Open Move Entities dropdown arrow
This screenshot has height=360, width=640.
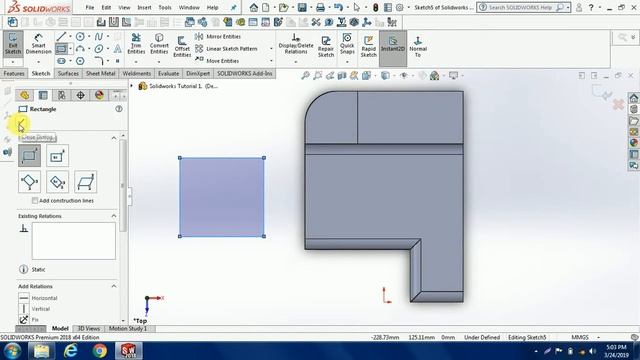point(271,61)
